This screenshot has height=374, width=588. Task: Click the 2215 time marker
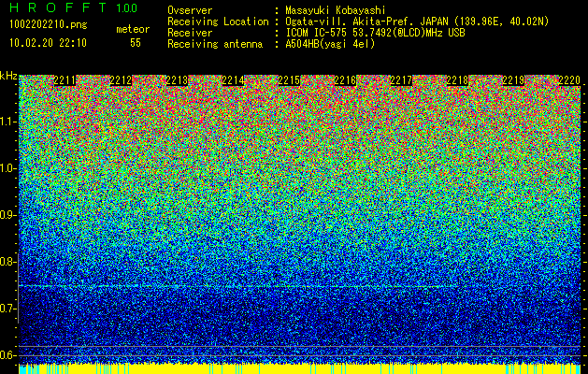(289, 80)
